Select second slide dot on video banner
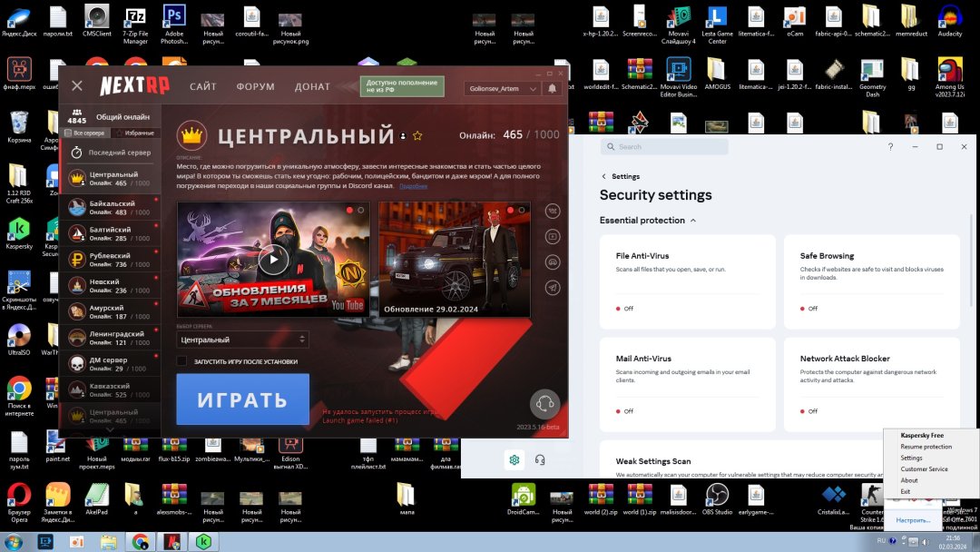980x552 pixels. click(x=360, y=211)
